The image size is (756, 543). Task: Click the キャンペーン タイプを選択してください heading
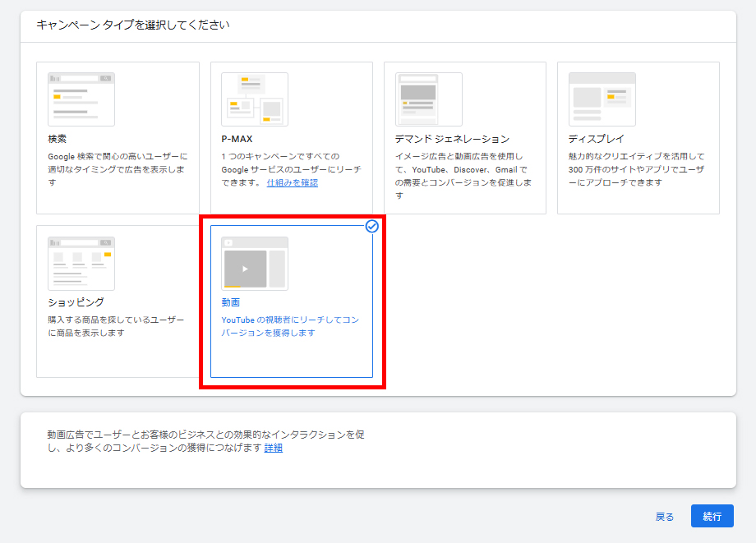point(132,25)
